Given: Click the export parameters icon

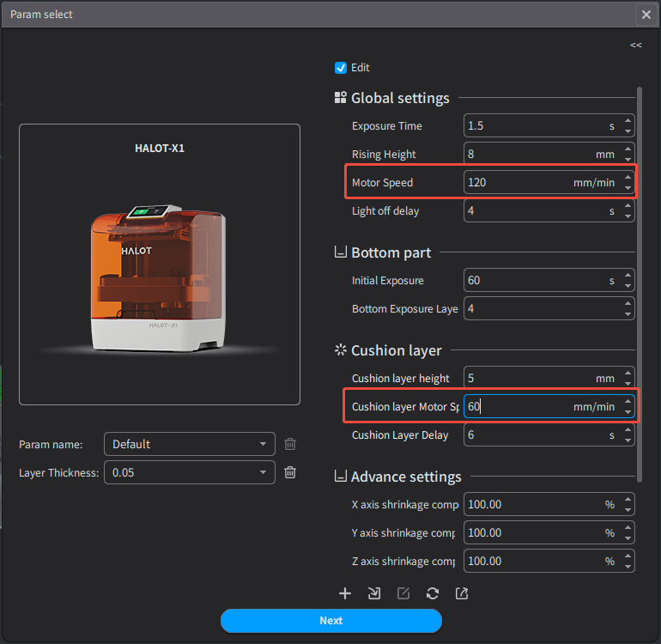Looking at the screenshot, I should (462, 593).
